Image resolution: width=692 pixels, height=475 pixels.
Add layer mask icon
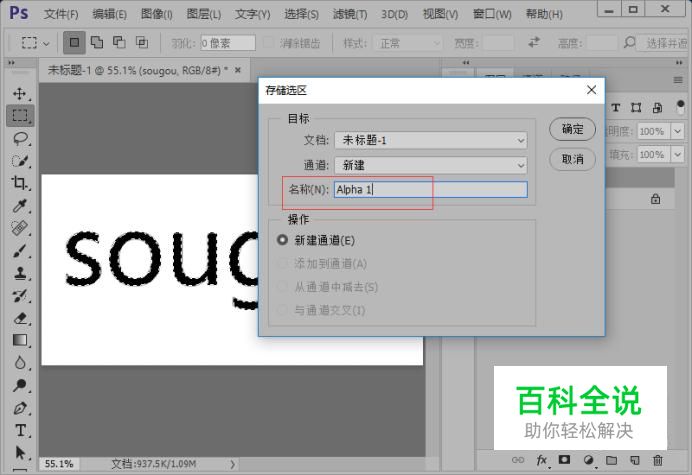pyautogui.click(x=564, y=460)
